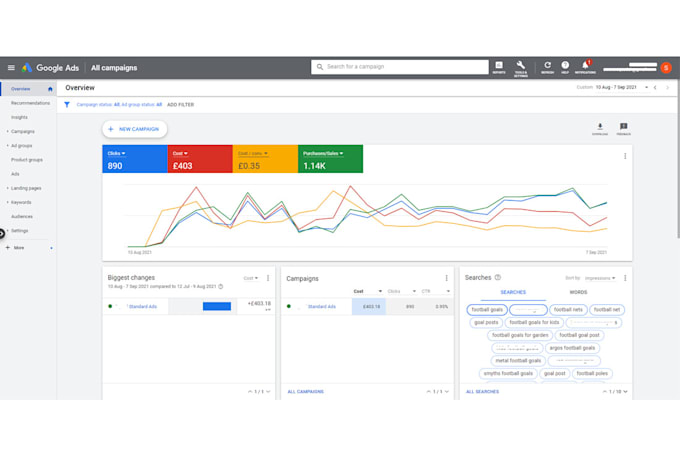The image size is (680, 457).
Task: Open the Notifications bell
Action: click(x=585, y=67)
